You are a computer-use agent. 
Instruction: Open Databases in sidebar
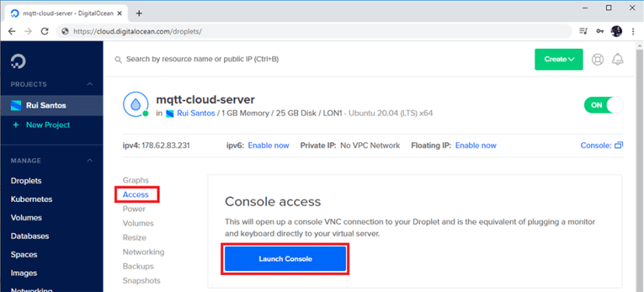pos(30,236)
